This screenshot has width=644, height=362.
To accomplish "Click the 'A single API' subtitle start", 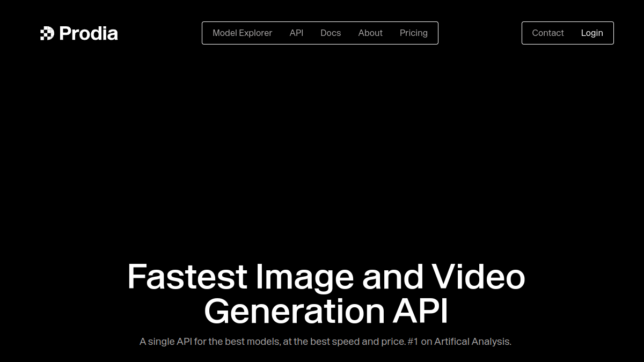I will (165, 342).
